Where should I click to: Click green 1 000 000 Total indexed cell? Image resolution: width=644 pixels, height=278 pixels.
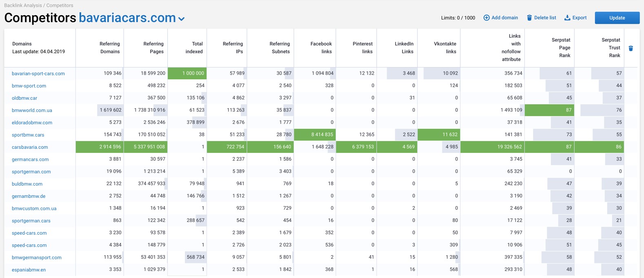click(x=187, y=73)
